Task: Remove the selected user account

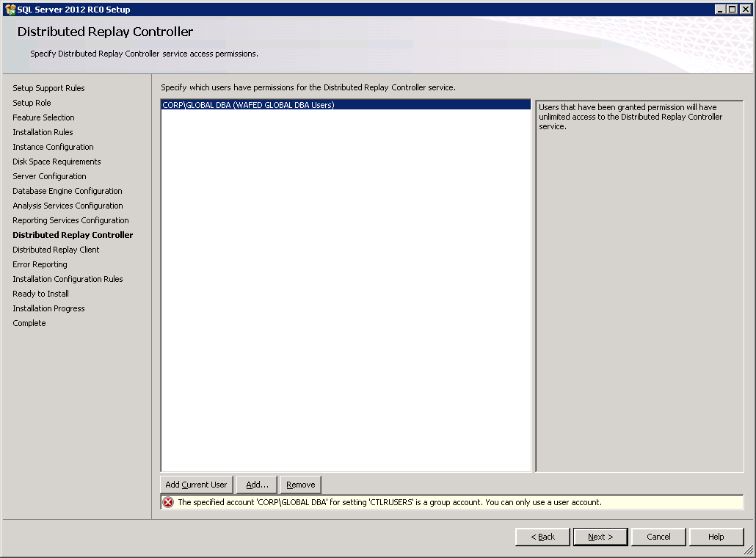Action: [301, 485]
